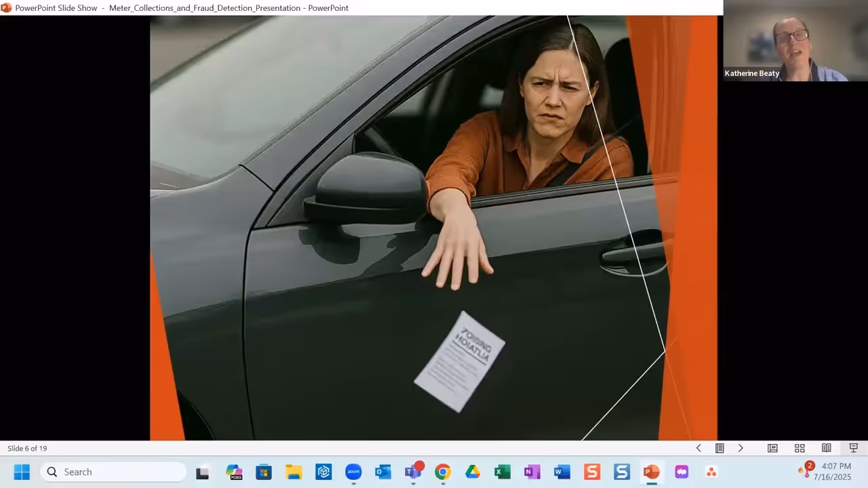Click the system tray notification badge icon

806,469
